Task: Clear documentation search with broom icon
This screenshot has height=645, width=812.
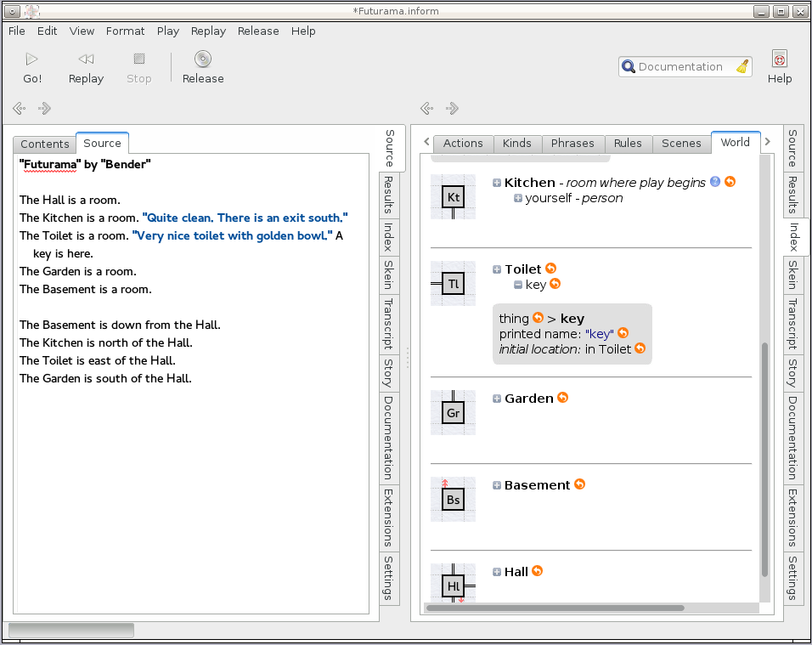Action: tap(742, 67)
